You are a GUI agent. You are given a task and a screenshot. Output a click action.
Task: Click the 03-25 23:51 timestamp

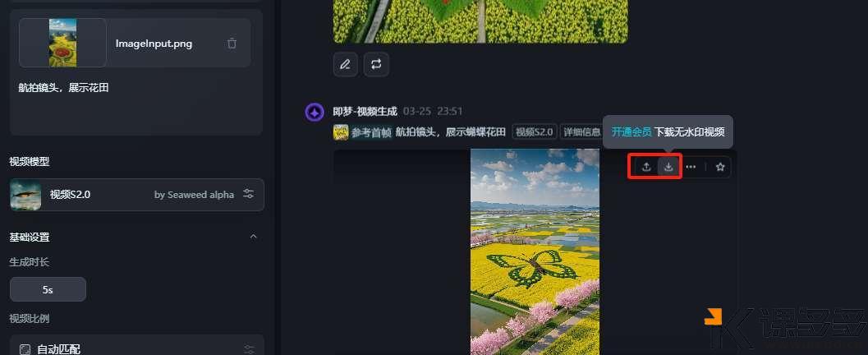(432, 111)
